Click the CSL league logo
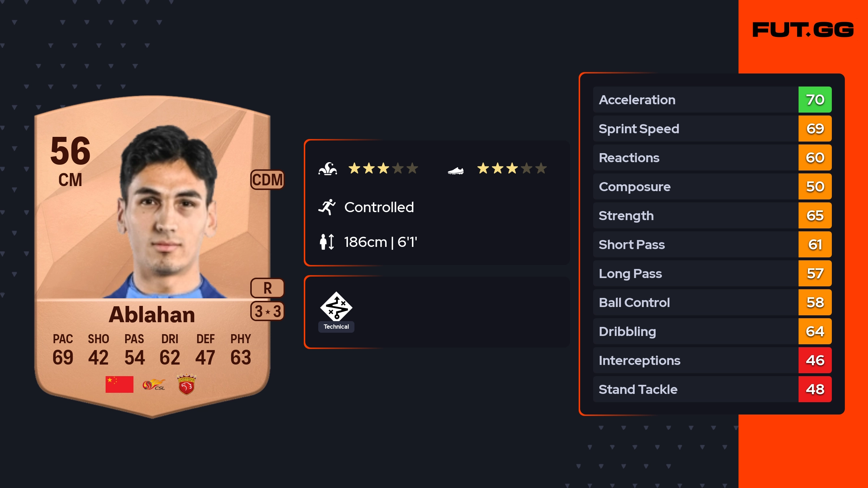Image resolution: width=868 pixels, height=488 pixels. [x=154, y=384]
